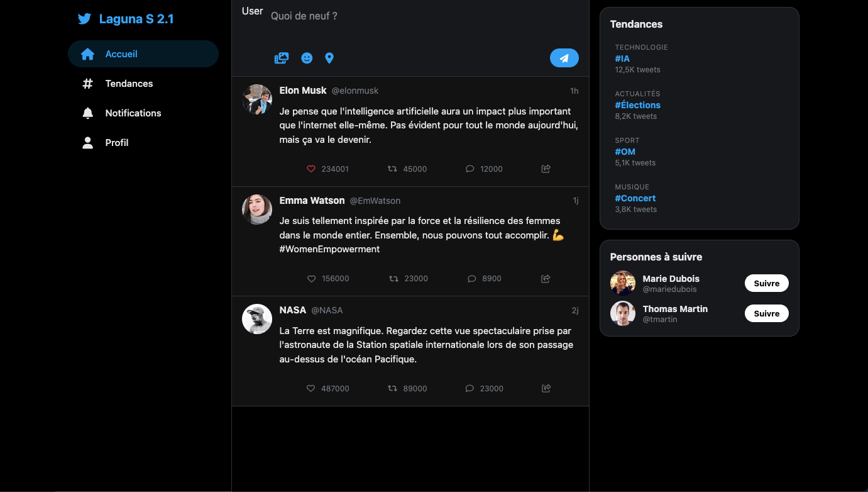868x492 pixels.
Task: Share the NASA tweet
Action: (x=546, y=388)
